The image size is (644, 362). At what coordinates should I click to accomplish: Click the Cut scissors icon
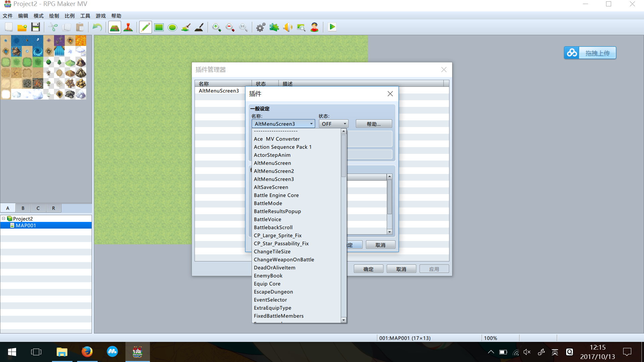(53, 27)
